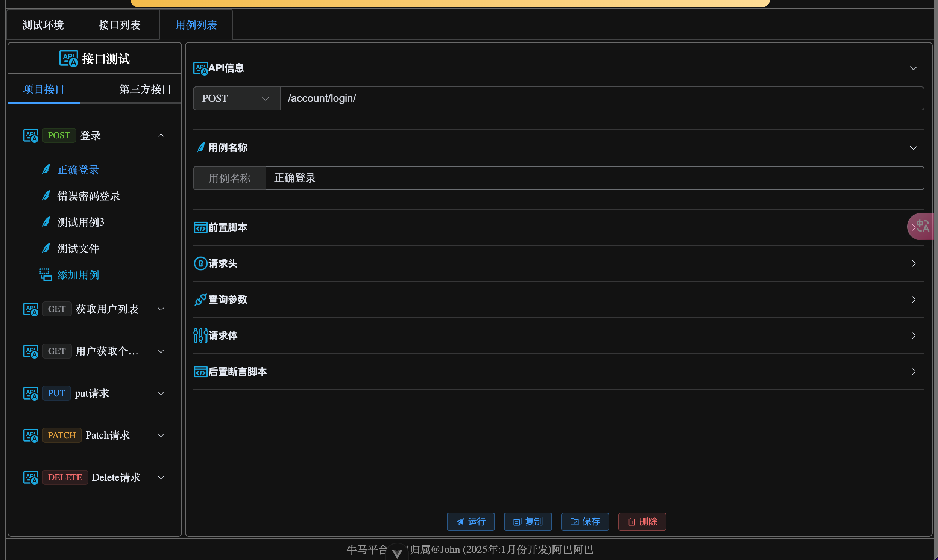Screen dimensions: 938x560
Task: Click the 运行 run button
Action: tap(471, 522)
